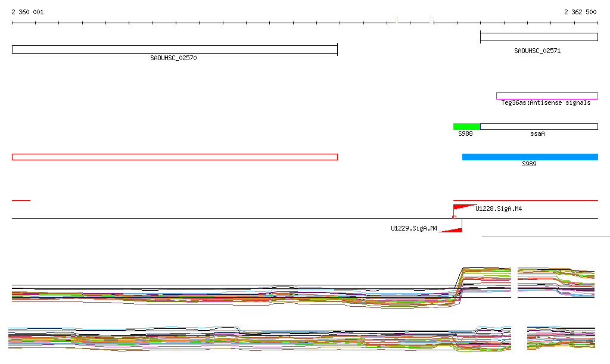Click the ssaA label

tap(537, 134)
